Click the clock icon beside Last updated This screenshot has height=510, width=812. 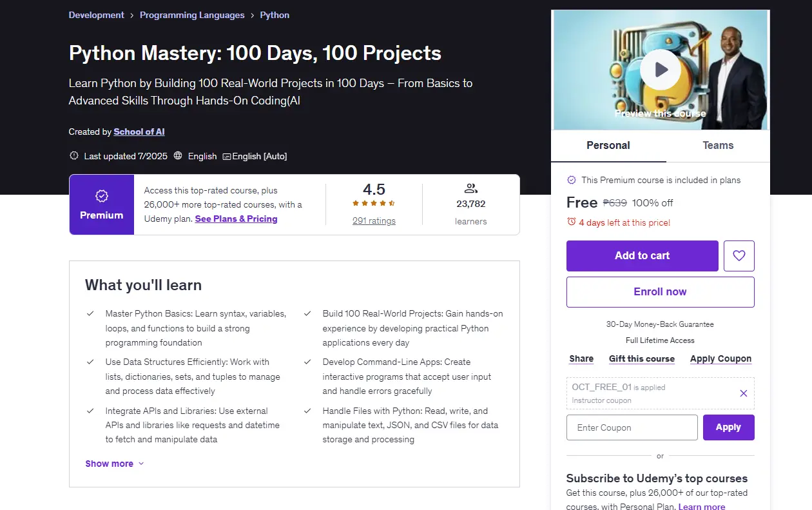click(x=74, y=156)
